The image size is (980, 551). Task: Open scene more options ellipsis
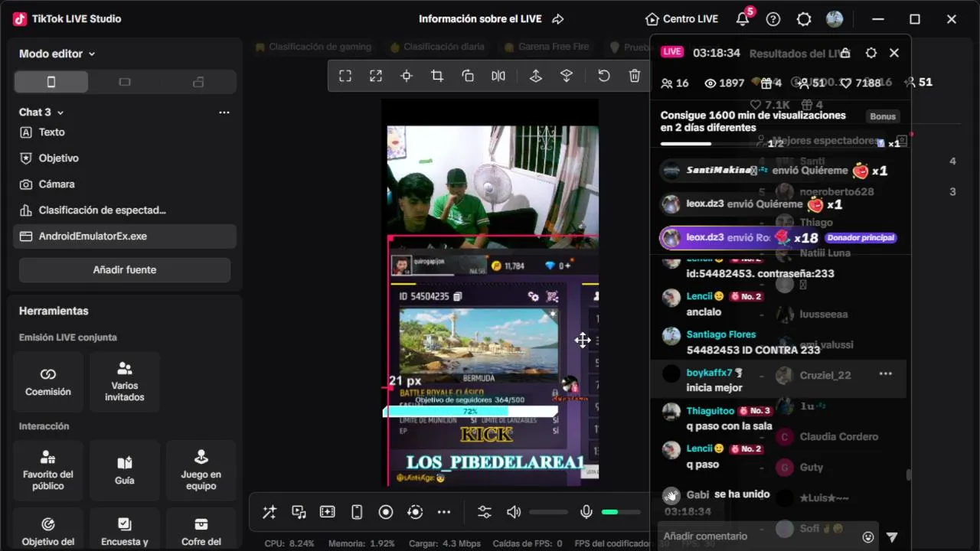(x=224, y=112)
